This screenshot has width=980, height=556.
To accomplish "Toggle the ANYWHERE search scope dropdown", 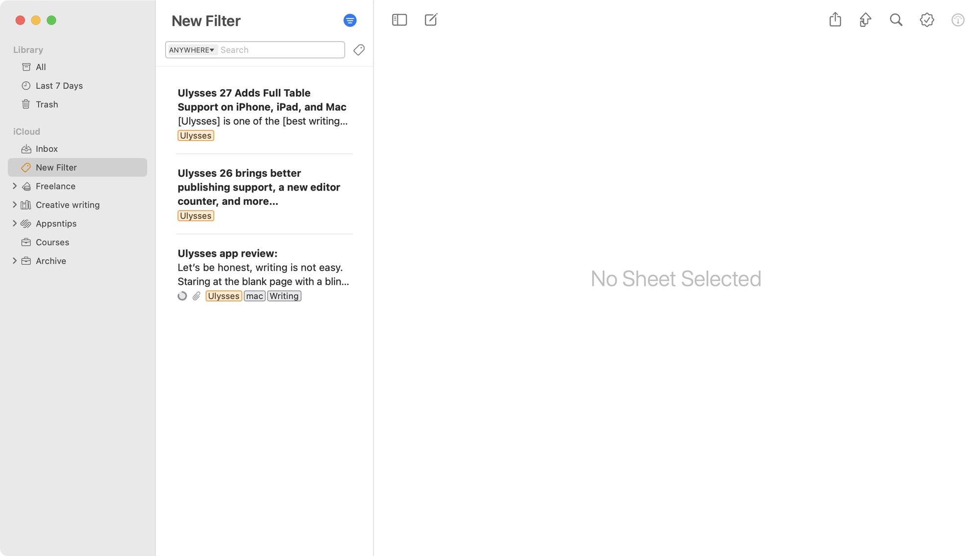I will tap(191, 50).
